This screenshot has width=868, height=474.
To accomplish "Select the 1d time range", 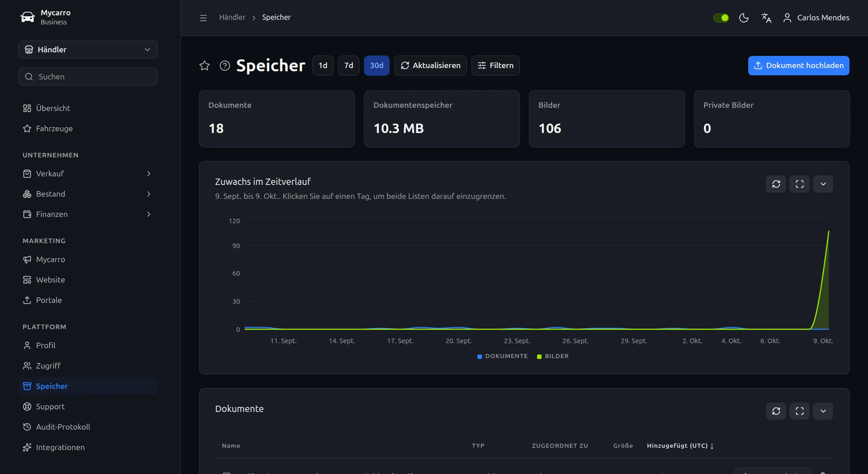I will pos(323,66).
